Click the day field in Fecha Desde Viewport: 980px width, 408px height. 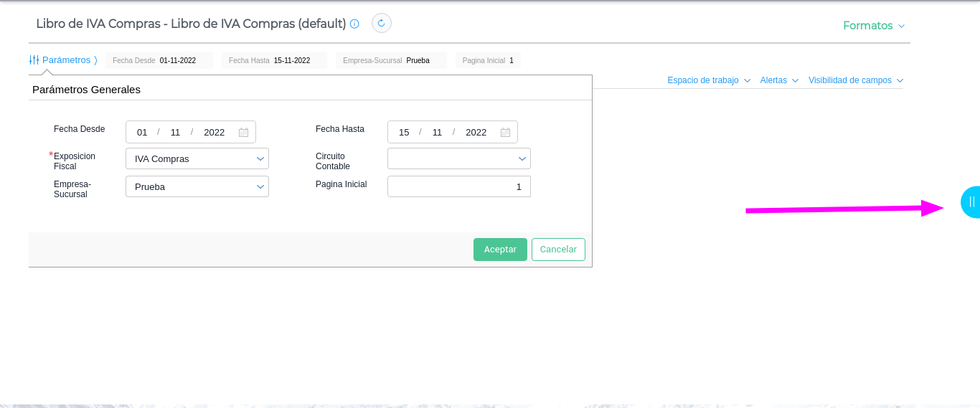pos(142,133)
